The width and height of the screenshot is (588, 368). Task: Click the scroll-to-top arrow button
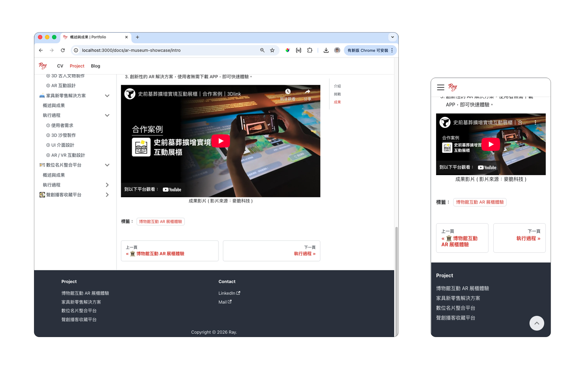point(537,323)
